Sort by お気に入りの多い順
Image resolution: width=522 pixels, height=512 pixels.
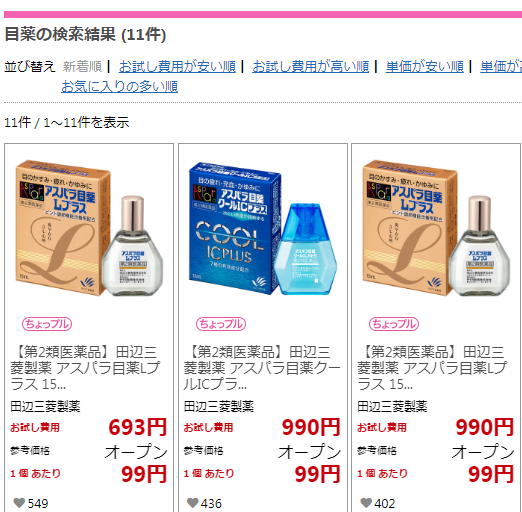[119, 86]
